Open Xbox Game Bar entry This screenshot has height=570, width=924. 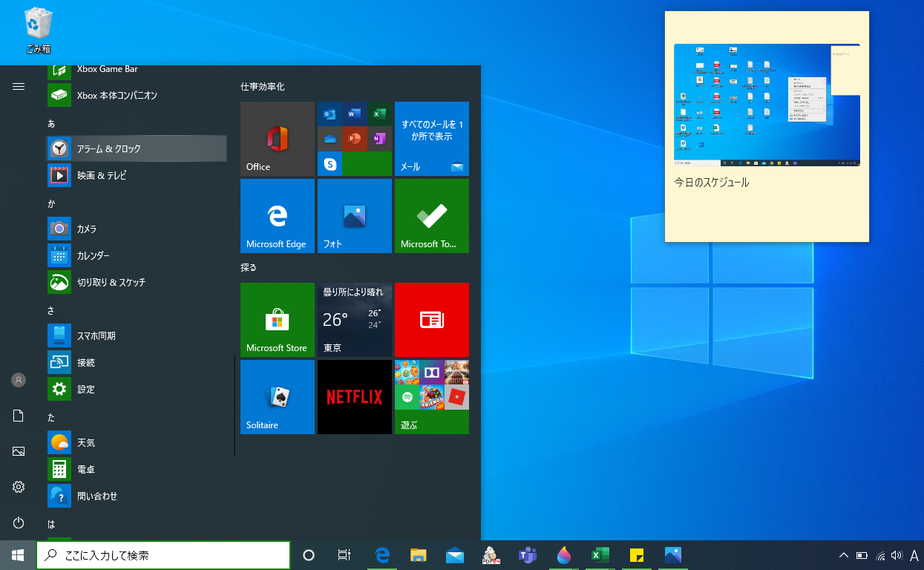(137, 71)
